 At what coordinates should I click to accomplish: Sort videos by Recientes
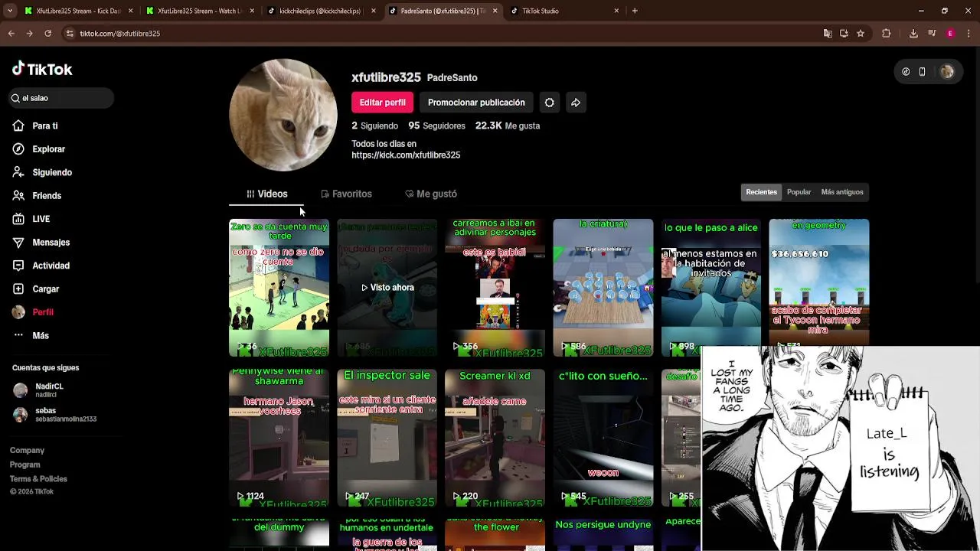point(761,192)
